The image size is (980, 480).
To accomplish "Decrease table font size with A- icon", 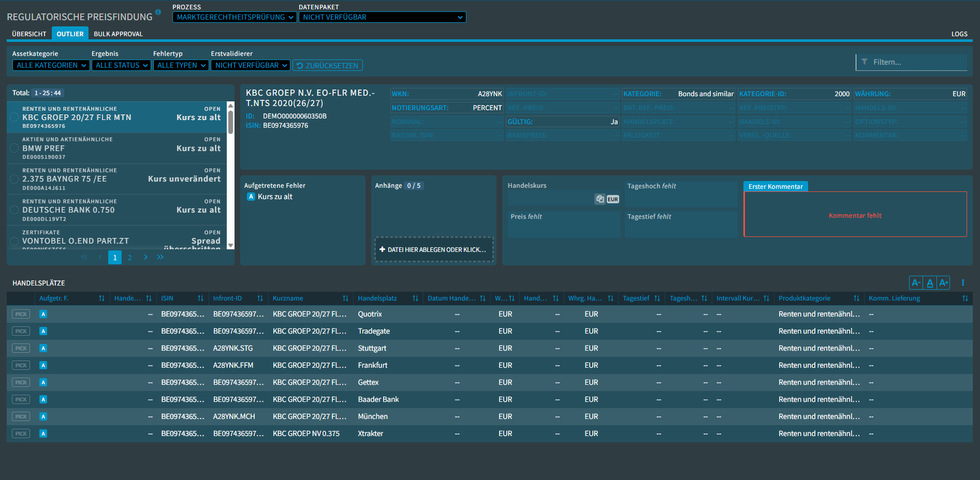I will (916, 282).
